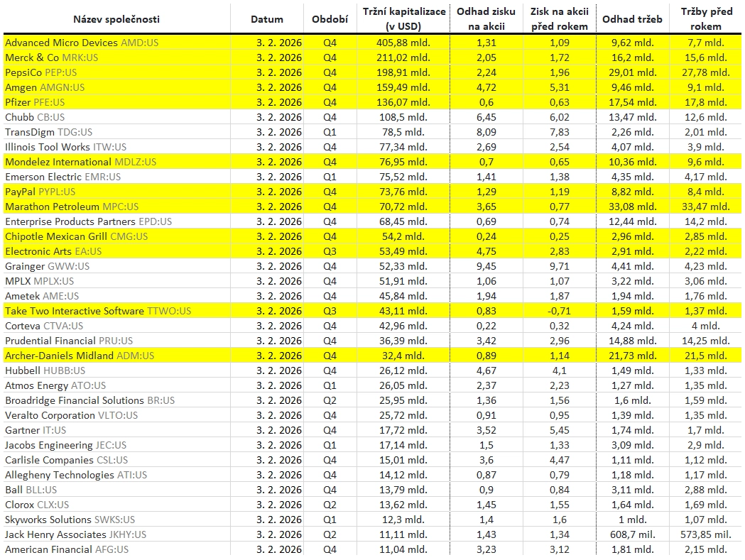The image size is (745, 560).
Task: Click the 'Období' column header
Action: coord(330,19)
